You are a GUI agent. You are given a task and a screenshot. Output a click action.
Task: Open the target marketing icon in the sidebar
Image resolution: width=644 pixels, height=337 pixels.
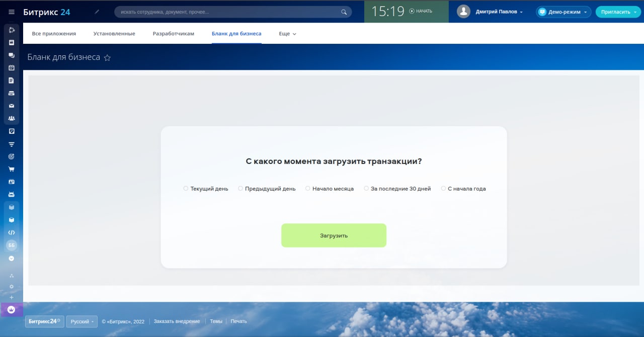pyautogui.click(x=12, y=156)
